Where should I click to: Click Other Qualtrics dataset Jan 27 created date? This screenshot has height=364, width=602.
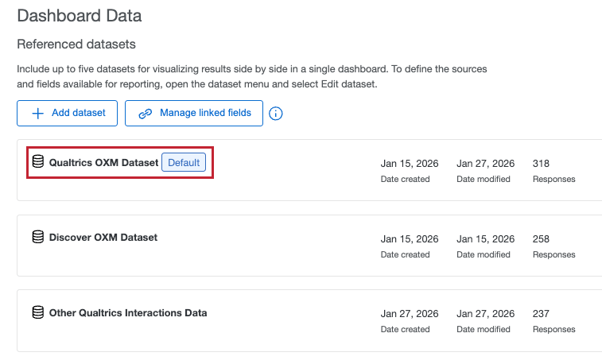coord(410,313)
